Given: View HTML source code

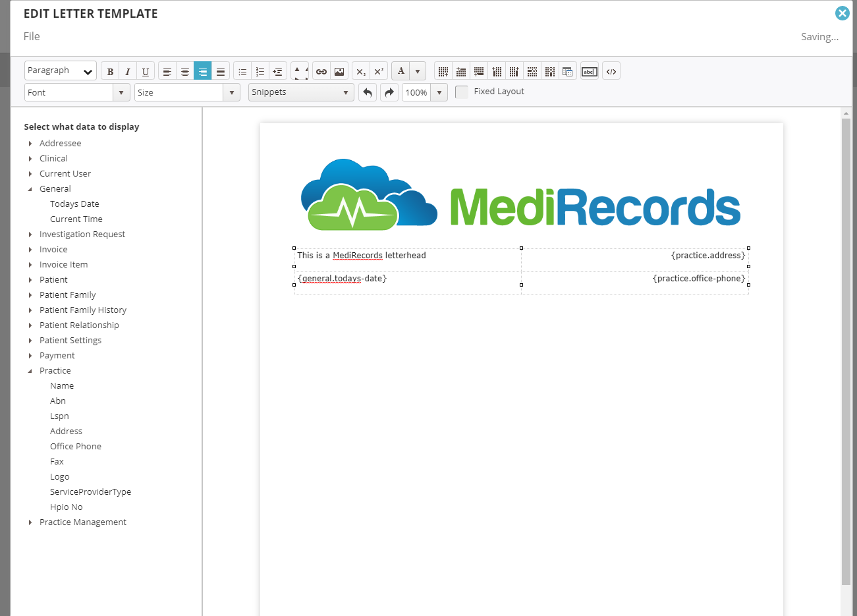Looking at the screenshot, I should coord(611,71).
